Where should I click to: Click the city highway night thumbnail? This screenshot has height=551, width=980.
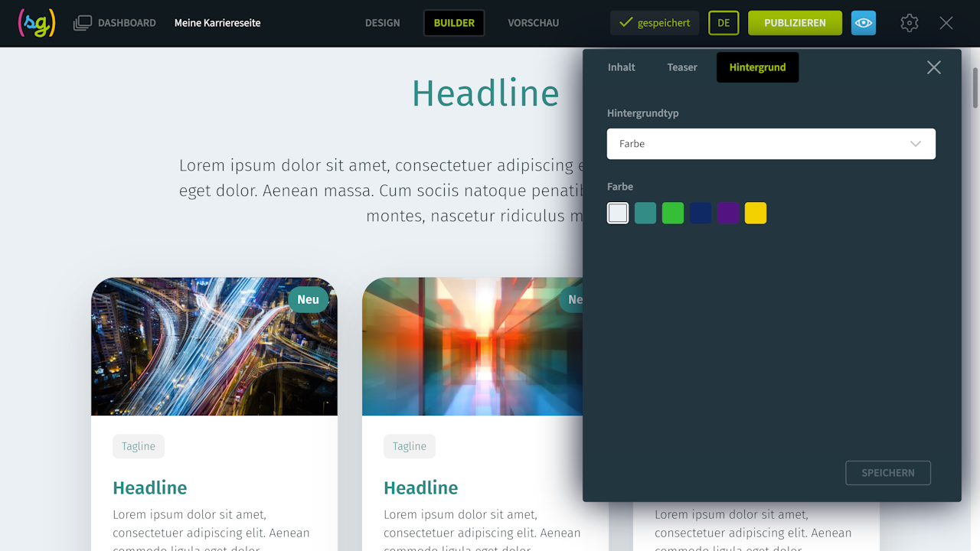click(214, 347)
